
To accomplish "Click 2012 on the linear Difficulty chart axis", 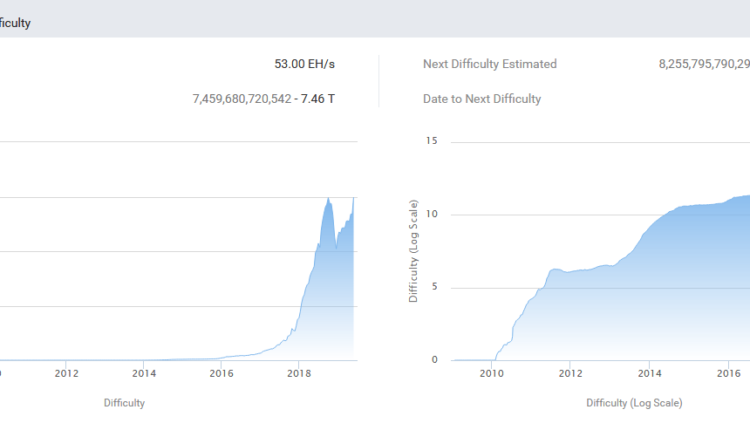I will pos(66,374).
